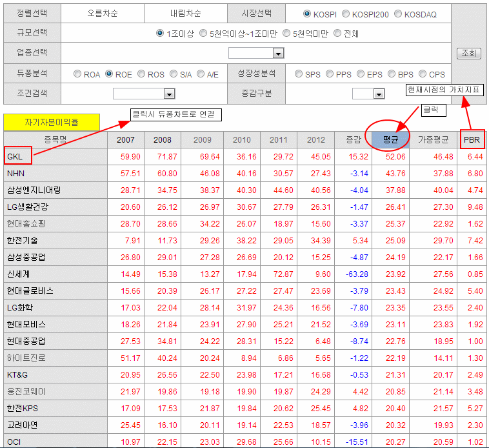
Task: Open the 증감구분 dropdown
Action: (x=368, y=94)
